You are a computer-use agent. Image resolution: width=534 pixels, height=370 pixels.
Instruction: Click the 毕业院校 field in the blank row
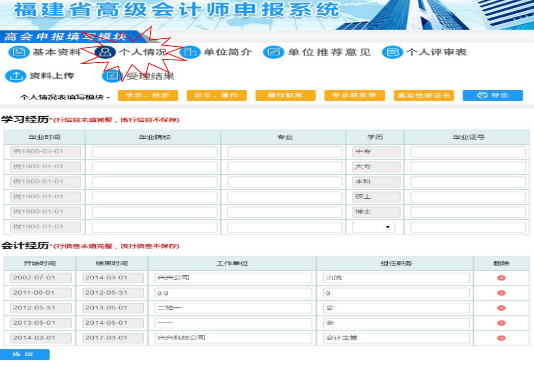coord(155,227)
